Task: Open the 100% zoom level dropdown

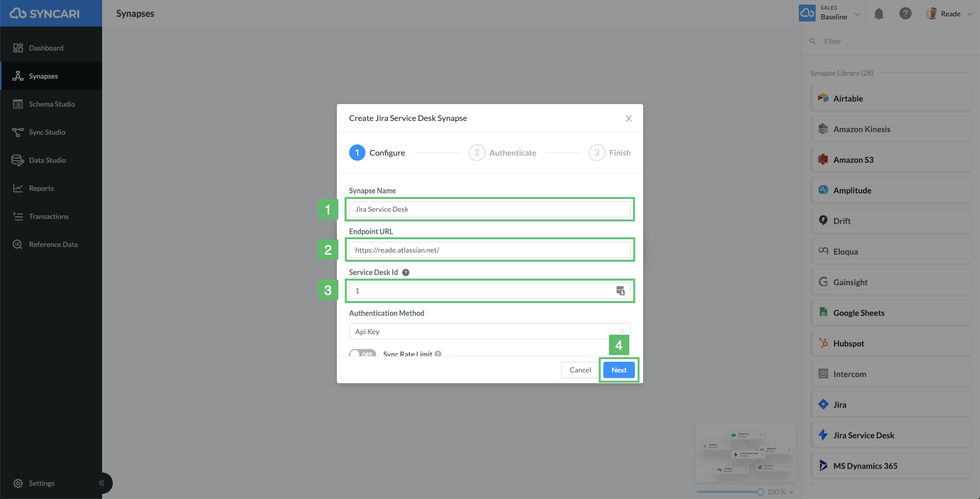Action: [x=780, y=492]
